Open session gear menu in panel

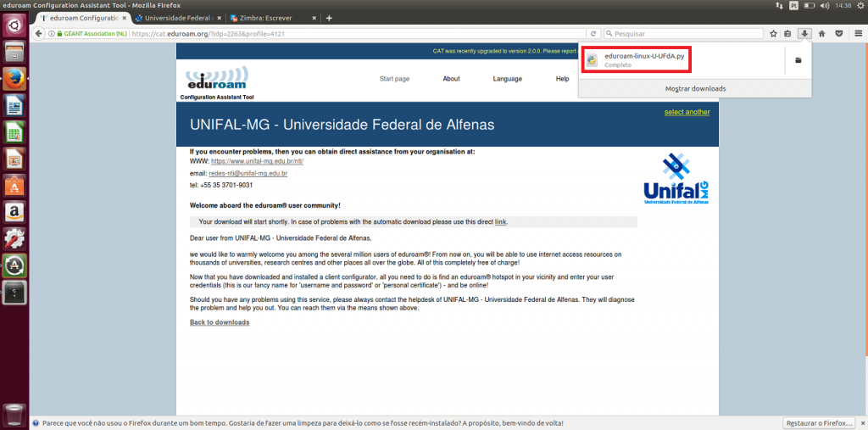860,5
